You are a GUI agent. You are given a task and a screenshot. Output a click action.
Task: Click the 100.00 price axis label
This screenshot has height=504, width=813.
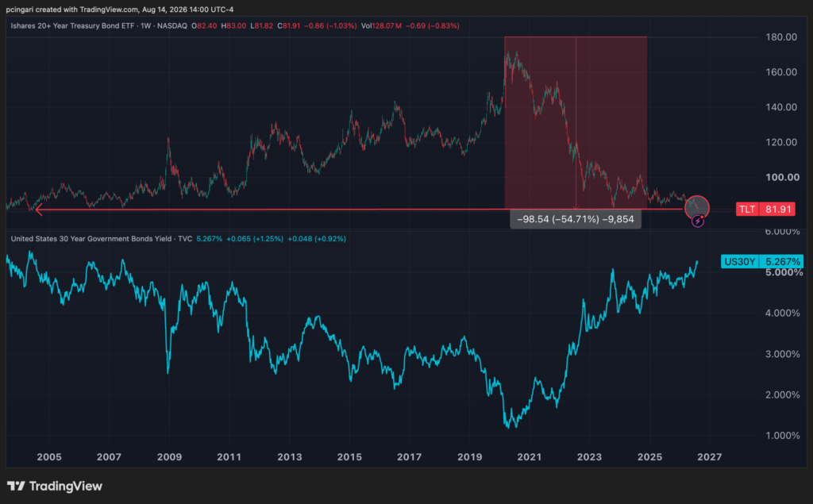(781, 177)
